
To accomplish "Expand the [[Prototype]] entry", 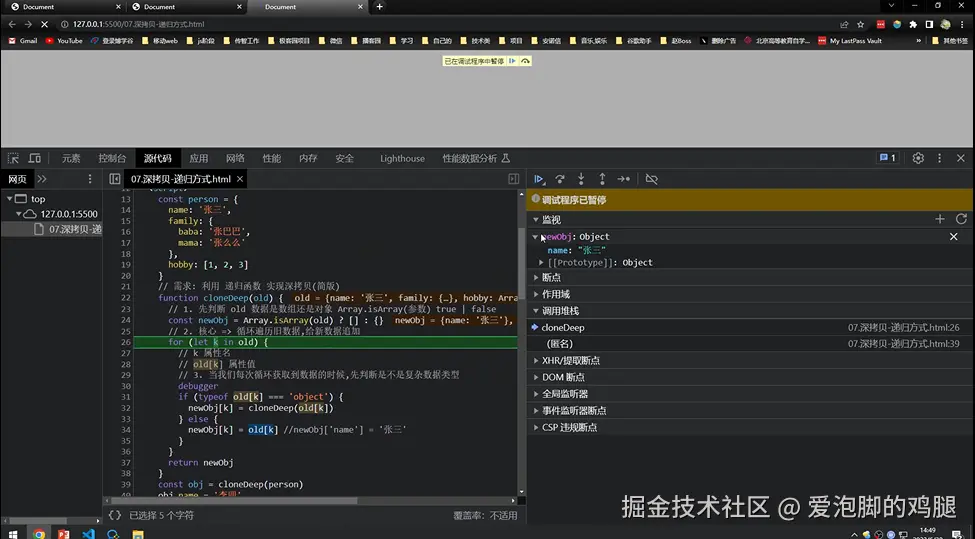I will (x=541, y=262).
